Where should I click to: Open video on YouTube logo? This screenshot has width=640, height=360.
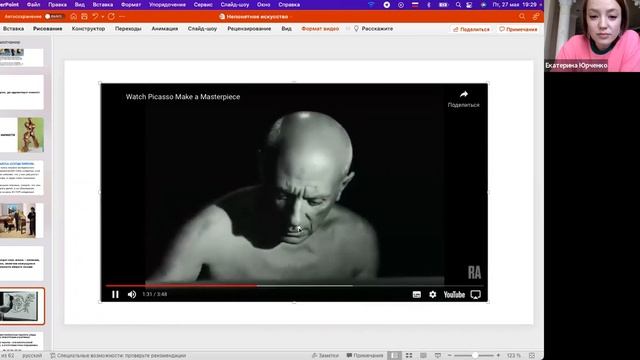pos(454,295)
